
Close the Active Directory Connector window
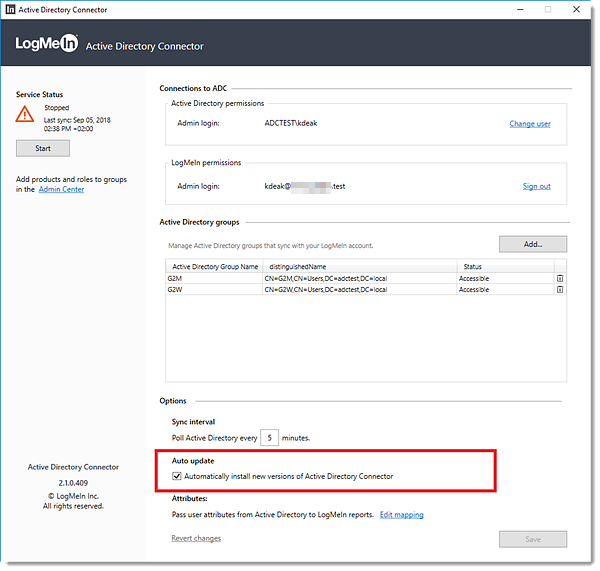point(576,9)
